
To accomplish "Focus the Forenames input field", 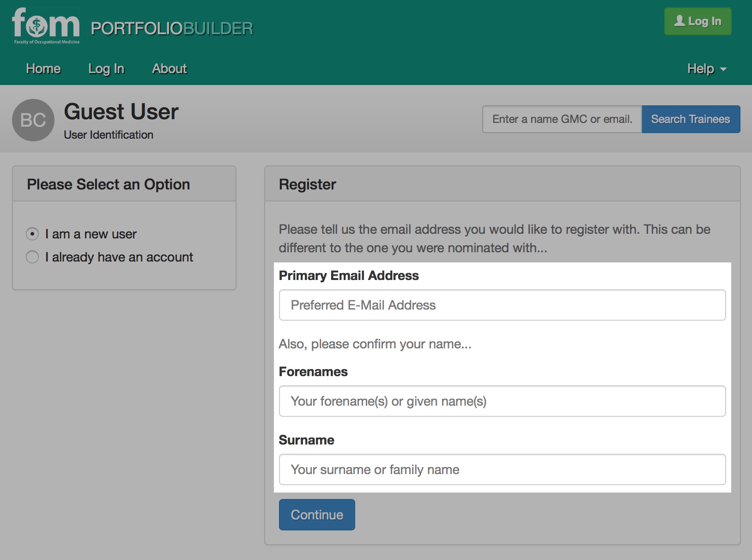I will tap(502, 401).
